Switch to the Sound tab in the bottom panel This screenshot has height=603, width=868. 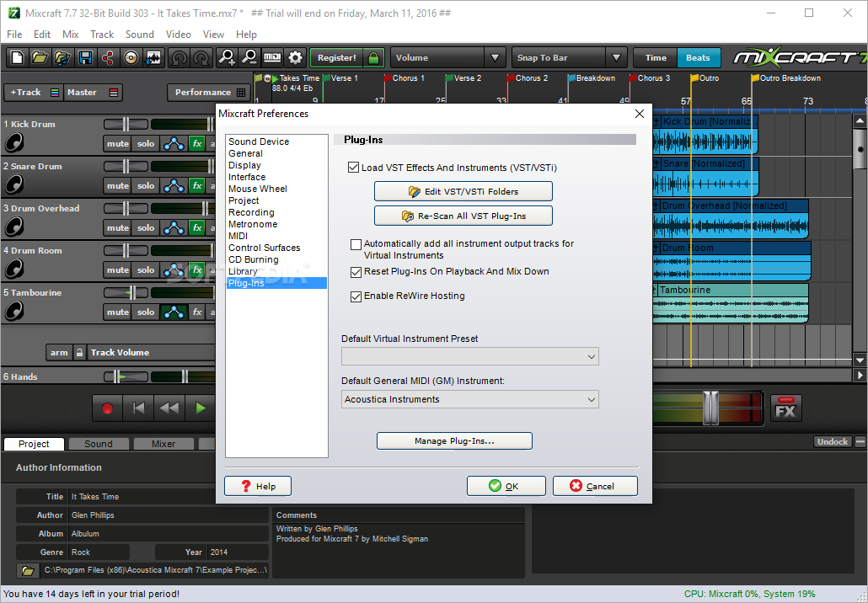point(98,444)
